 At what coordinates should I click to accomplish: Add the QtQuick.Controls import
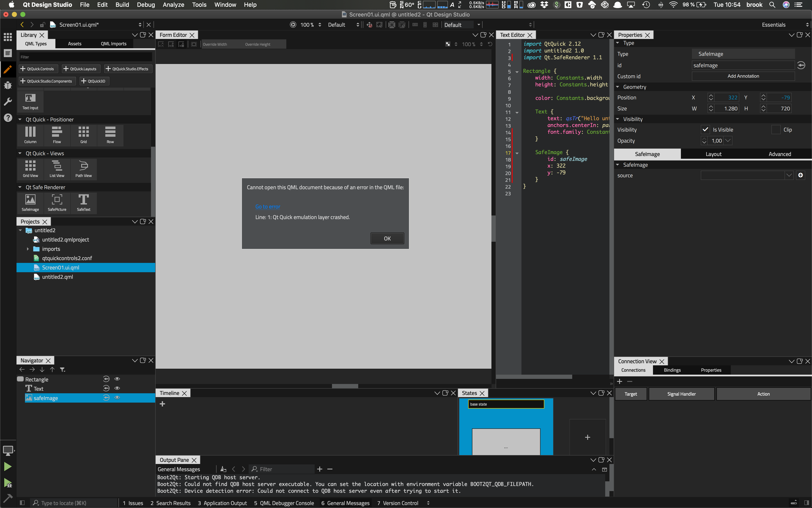[38, 69]
